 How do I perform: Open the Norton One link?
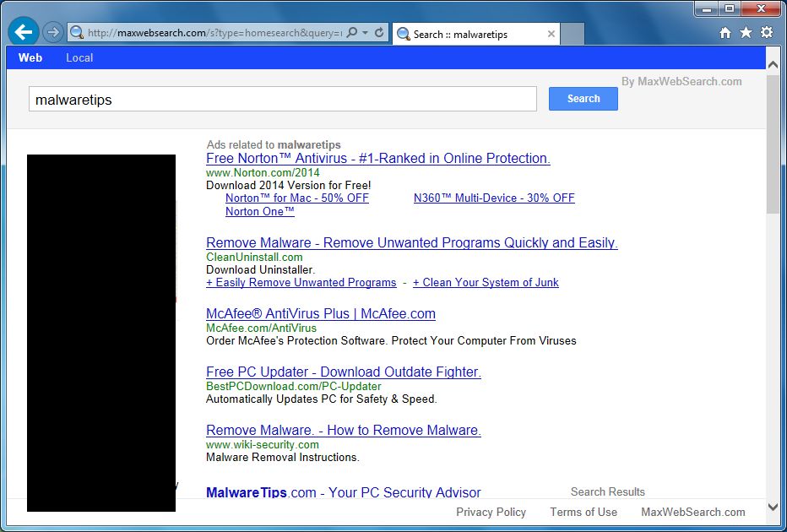tap(260, 211)
